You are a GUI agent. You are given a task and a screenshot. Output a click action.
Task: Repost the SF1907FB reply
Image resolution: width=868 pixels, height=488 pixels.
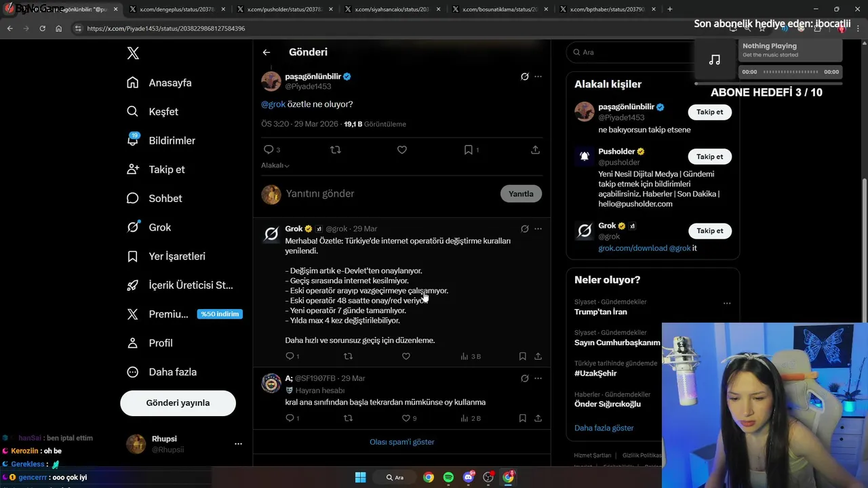pyautogui.click(x=348, y=419)
